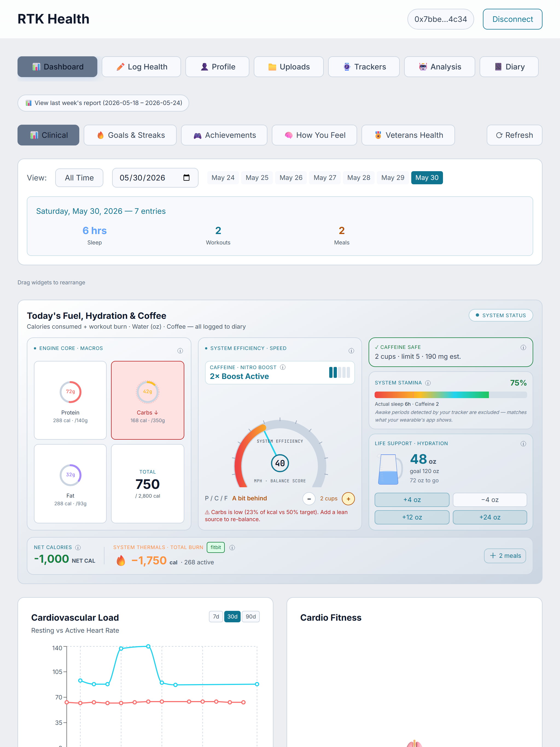The height and width of the screenshot is (747, 560).
Task: Add 12 oz of water
Action: point(412,517)
